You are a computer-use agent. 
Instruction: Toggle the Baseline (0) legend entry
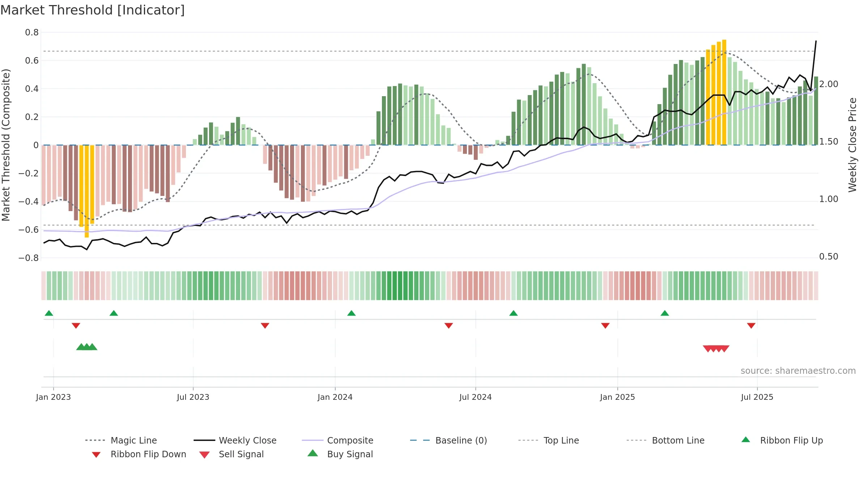pos(448,440)
